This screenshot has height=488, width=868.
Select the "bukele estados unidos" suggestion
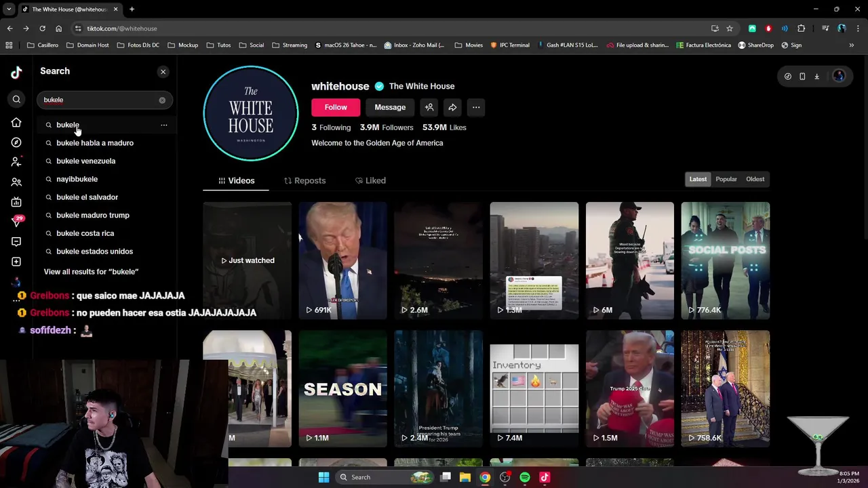(x=95, y=251)
